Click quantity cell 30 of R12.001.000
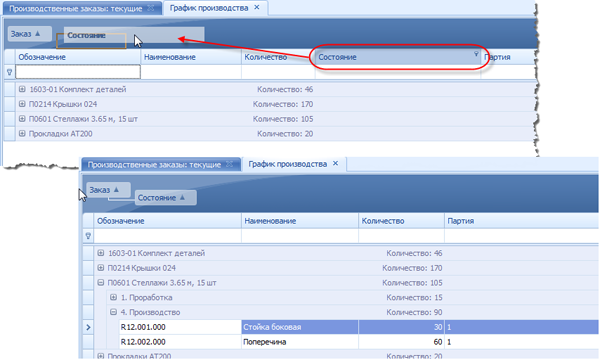 [x=401, y=327]
